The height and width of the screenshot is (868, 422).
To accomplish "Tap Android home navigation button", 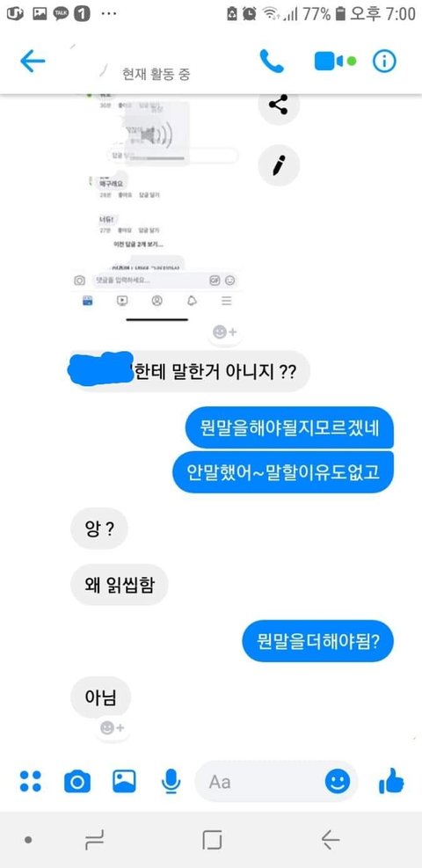I will [212, 840].
